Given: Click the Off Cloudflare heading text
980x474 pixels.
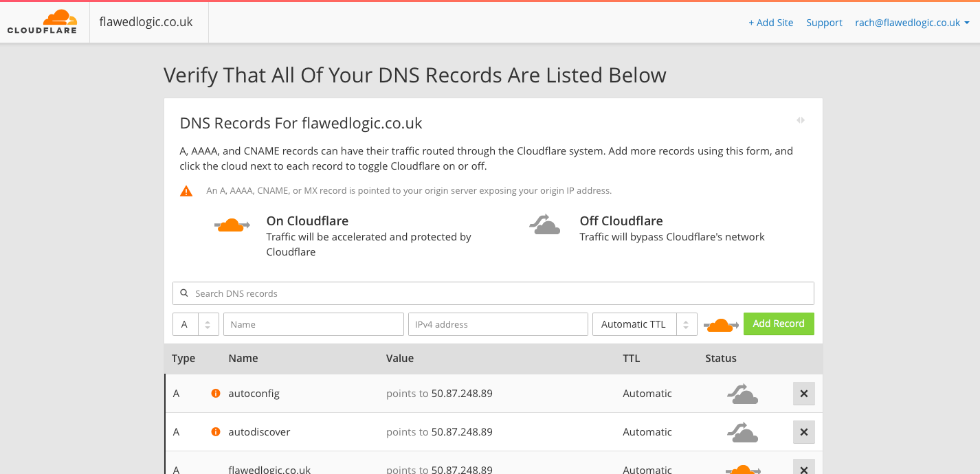Looking at the screenshot, I should point(621,221).
